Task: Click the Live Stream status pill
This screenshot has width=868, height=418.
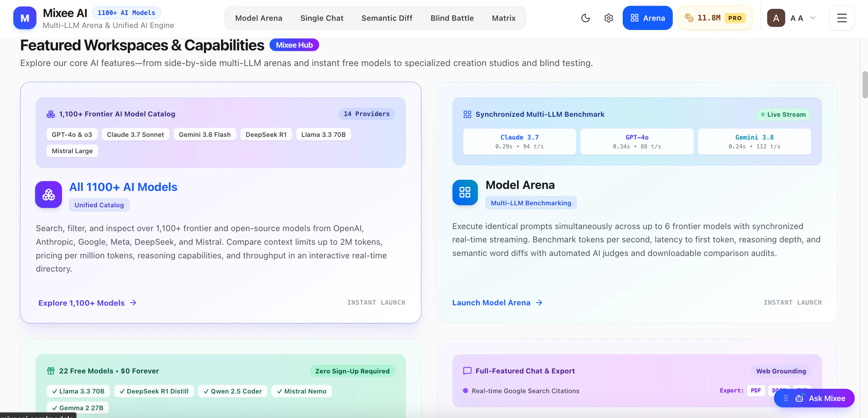Action: pos(783,114)
